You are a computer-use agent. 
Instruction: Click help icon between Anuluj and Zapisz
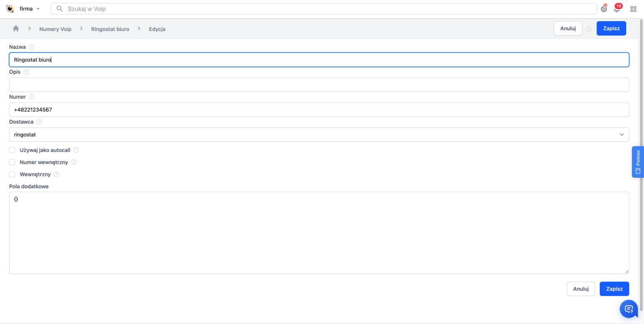coord(589,29)
